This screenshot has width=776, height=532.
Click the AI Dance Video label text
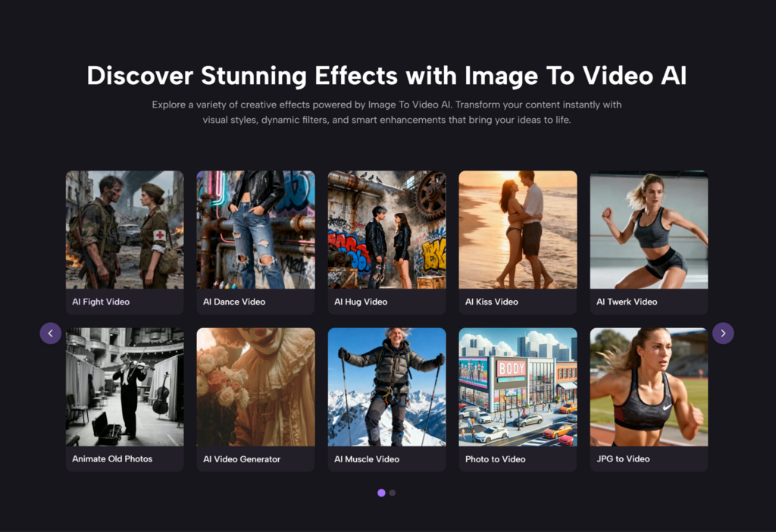click(x=234, y=302)
